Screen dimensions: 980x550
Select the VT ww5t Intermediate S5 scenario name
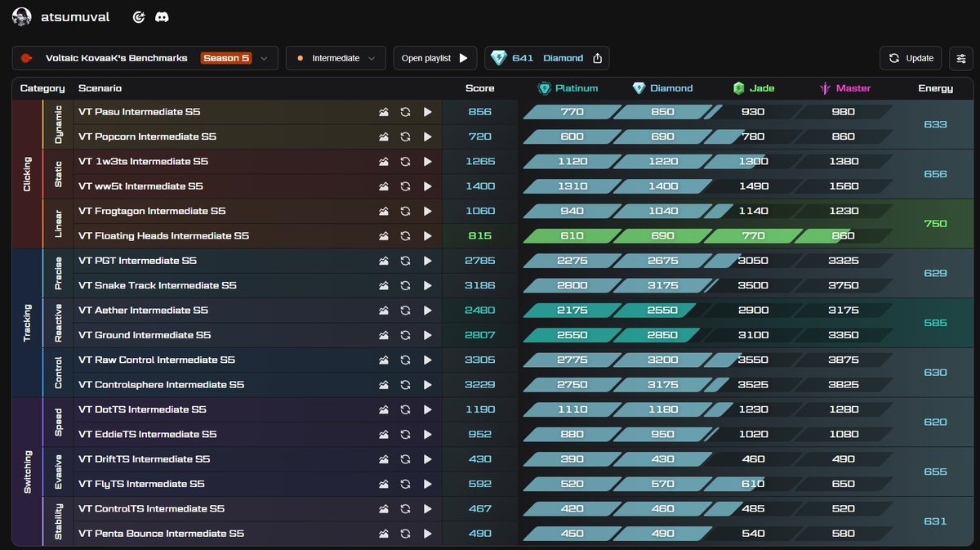140,186
